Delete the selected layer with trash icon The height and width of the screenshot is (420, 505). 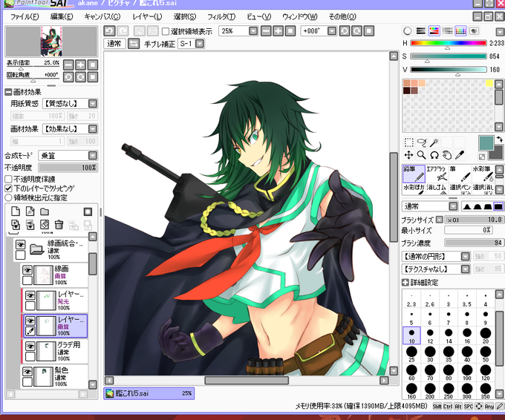59,224
